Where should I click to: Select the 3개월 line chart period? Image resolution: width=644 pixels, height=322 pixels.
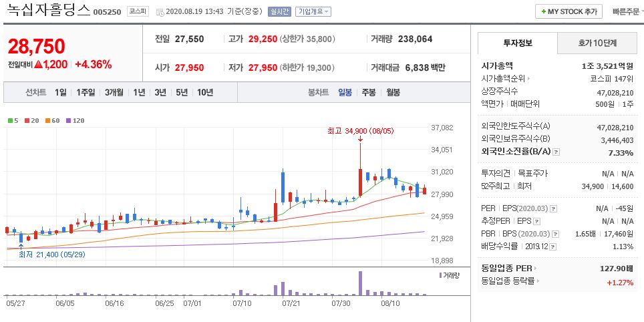tap(114, 92)
